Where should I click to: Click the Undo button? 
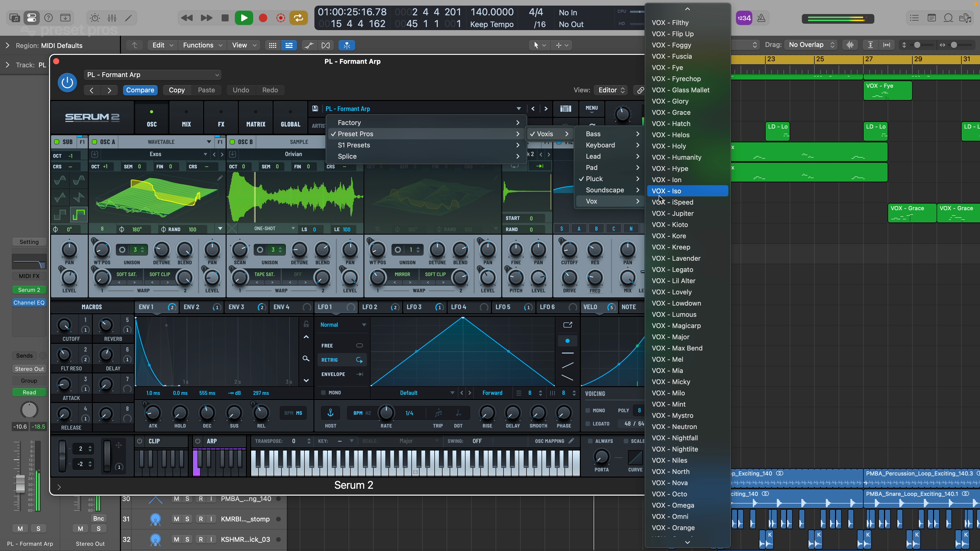[241, 90]
